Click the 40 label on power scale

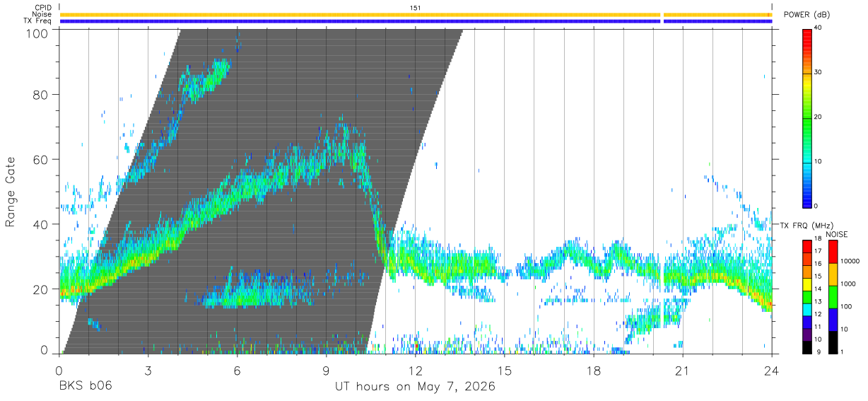[x=819, y=29]
